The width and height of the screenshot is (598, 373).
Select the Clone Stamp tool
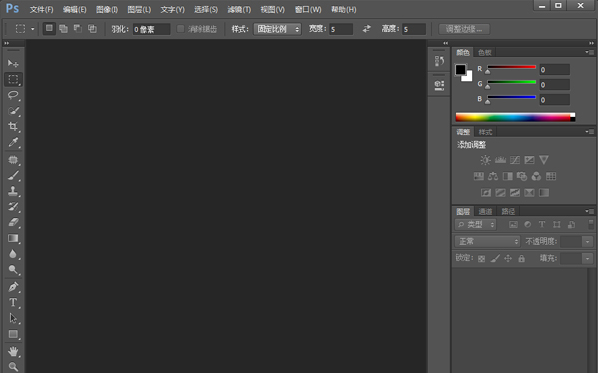(x=13, y=191)
